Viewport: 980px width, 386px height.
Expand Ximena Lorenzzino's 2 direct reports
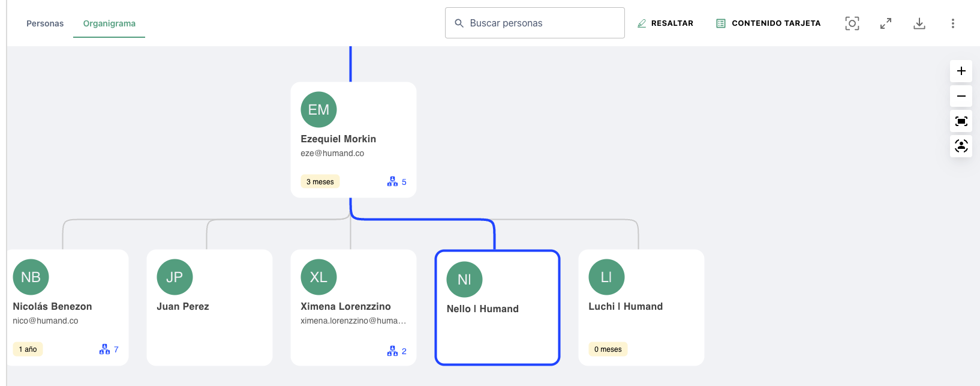point(397,351)
